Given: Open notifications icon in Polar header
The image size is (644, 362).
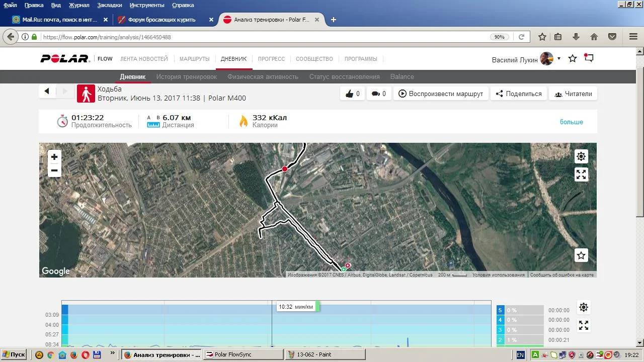Looking at the screenshot, I should tap(589, 58).
